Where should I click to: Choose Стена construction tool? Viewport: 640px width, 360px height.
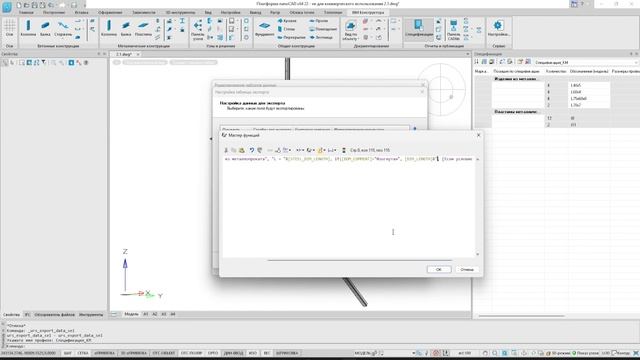coord(286,29)
